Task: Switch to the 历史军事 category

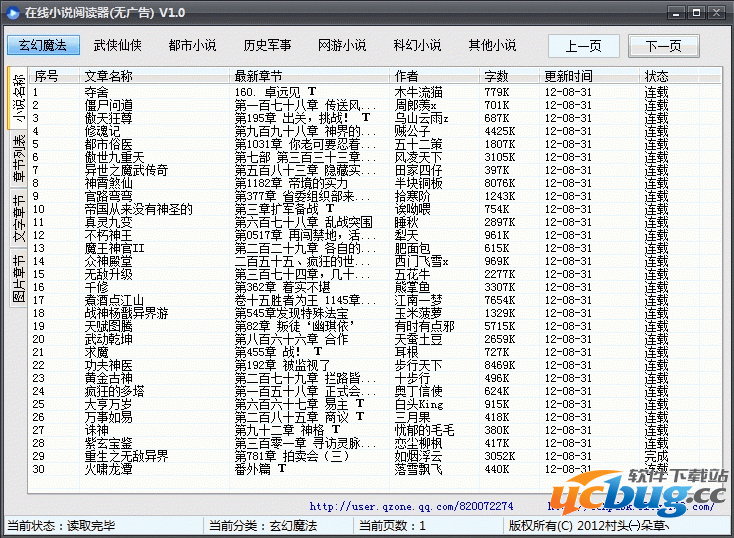Action: [267, 45]
